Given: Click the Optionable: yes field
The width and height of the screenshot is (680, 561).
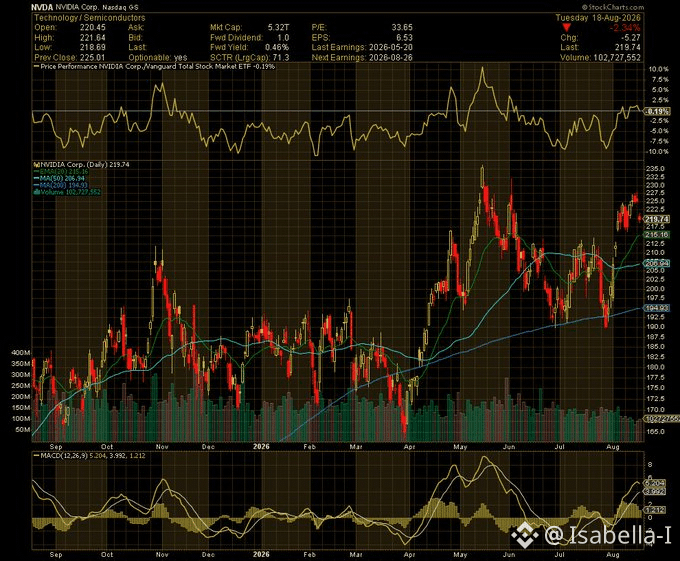Looking at the screenshot, I should [158, 57].
